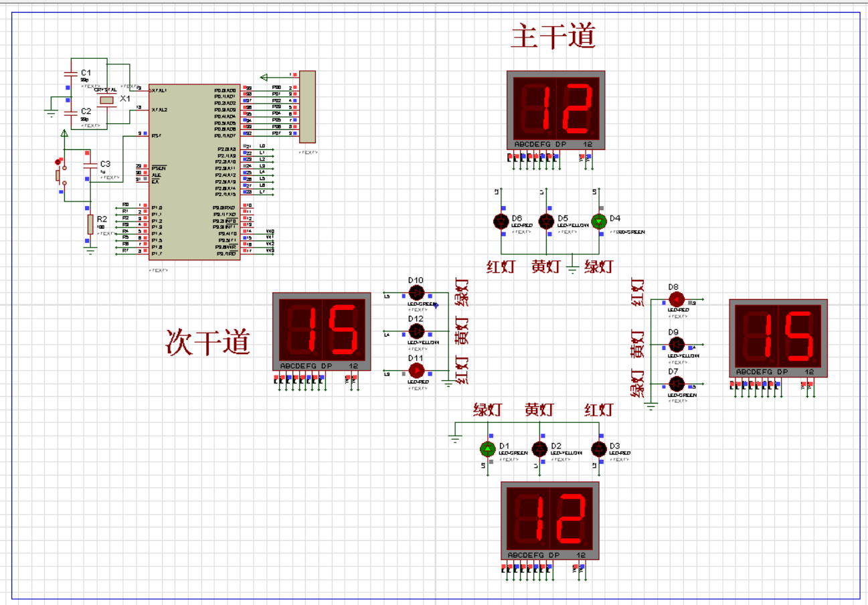
Task: Select yellow LED D9
Action: click(677, 344)
